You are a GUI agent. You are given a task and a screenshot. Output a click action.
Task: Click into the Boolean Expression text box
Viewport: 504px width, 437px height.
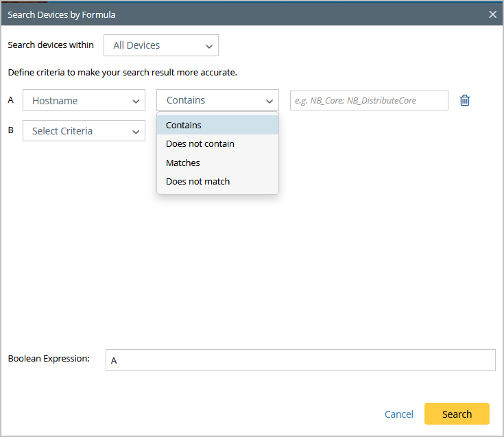[300, 360]
